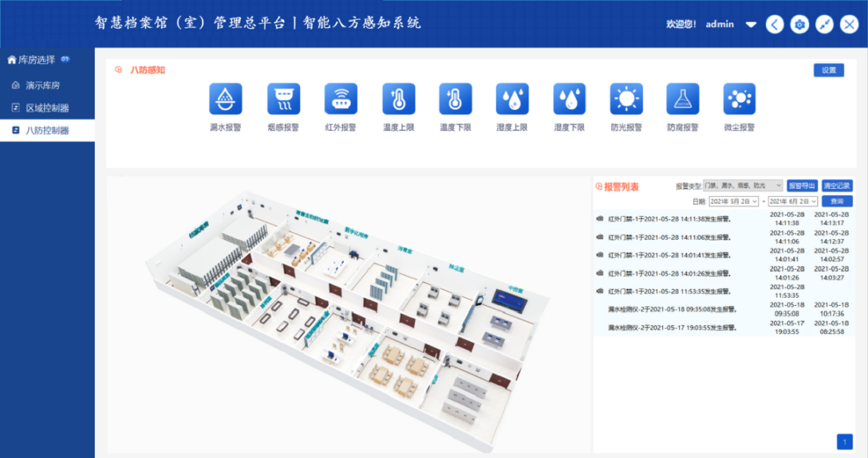Click the shrink/exit fullscreen arrows icon
The width and height of the screenshot is (868, 458).
825,24
